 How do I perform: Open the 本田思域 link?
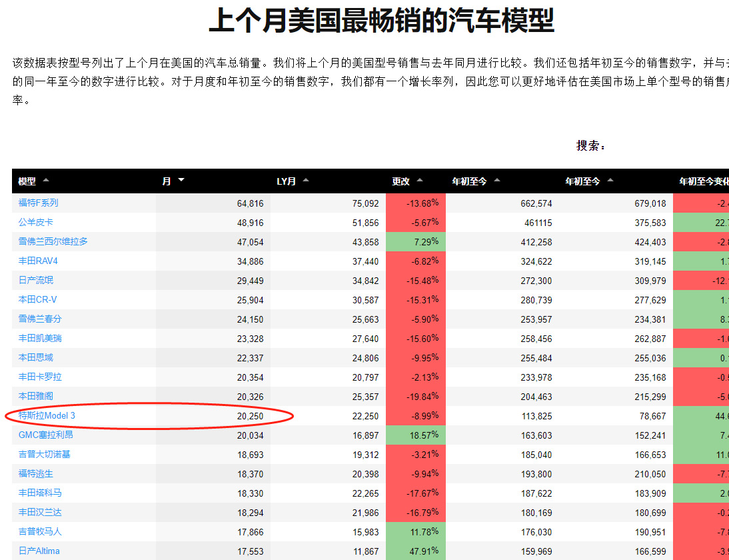point(36,357)
